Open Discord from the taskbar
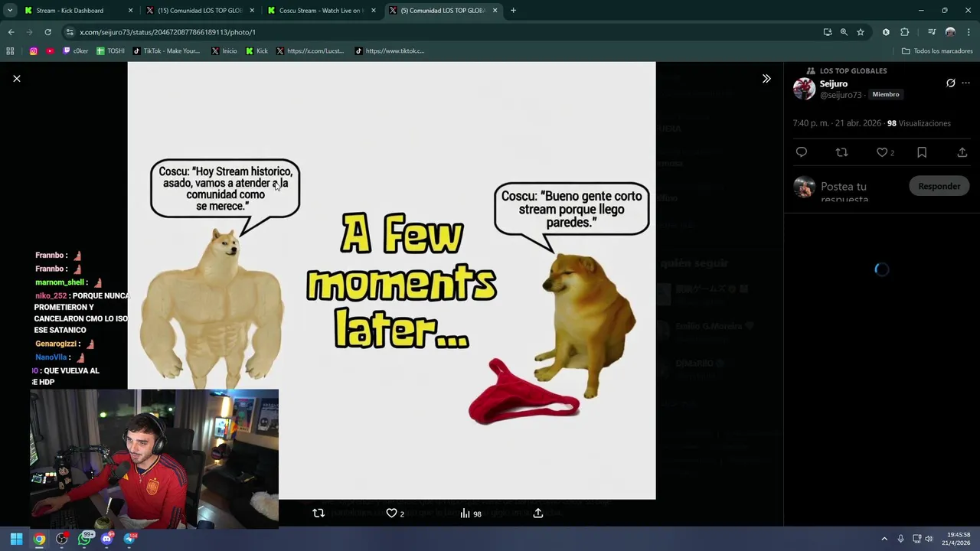The width and height of the screenshot is (980, 551). [107, 539]
